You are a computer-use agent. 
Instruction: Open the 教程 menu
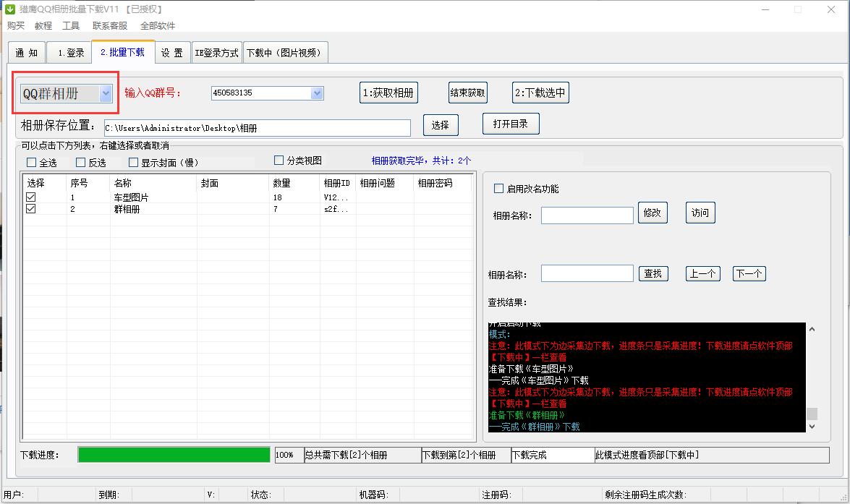[43, 25]
